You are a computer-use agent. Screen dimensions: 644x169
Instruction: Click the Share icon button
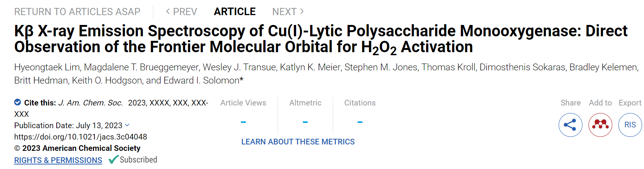570,125
